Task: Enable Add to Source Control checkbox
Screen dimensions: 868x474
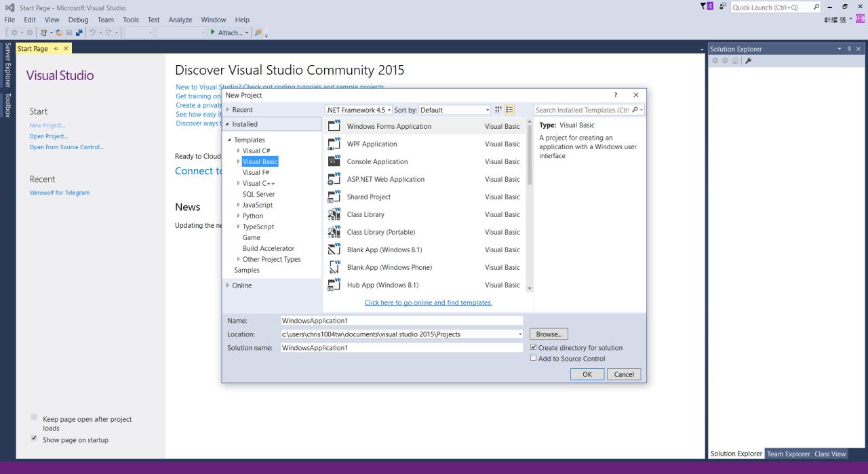Action: [x=533, y=359]
